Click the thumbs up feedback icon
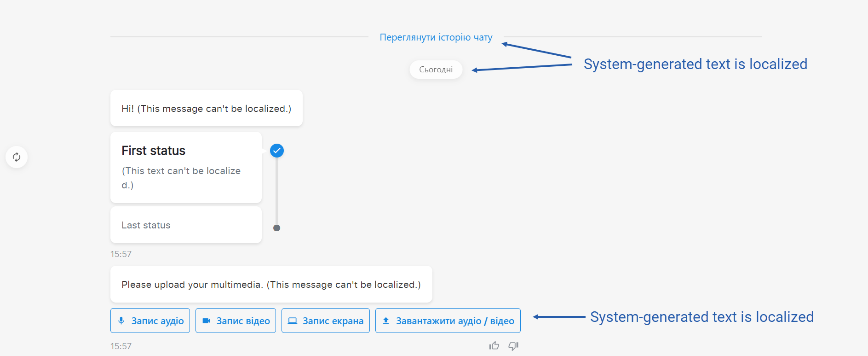This screenshot has height=356, width=868. pos(494,345)
